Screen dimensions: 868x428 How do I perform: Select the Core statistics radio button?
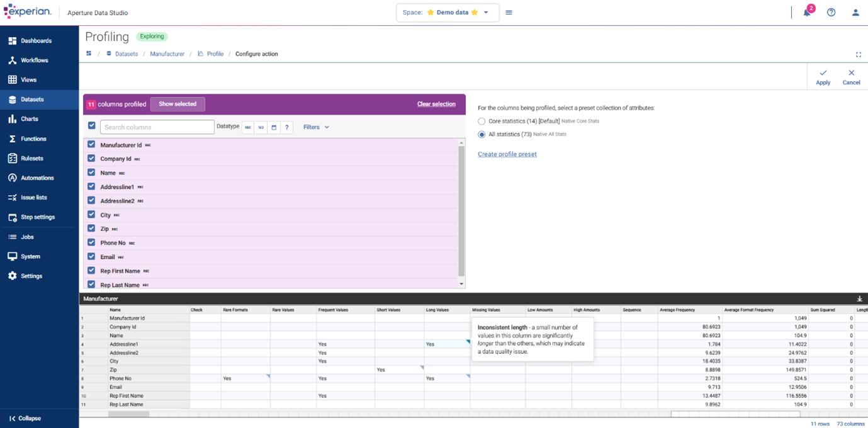point(482,121)
